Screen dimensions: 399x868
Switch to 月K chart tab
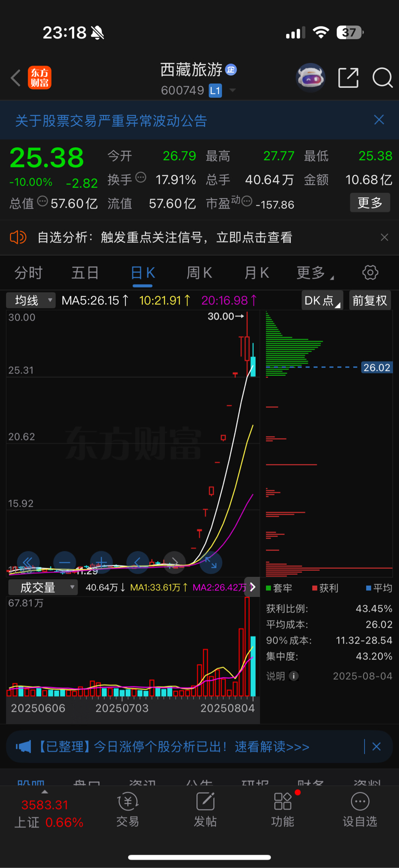(256, 272)
